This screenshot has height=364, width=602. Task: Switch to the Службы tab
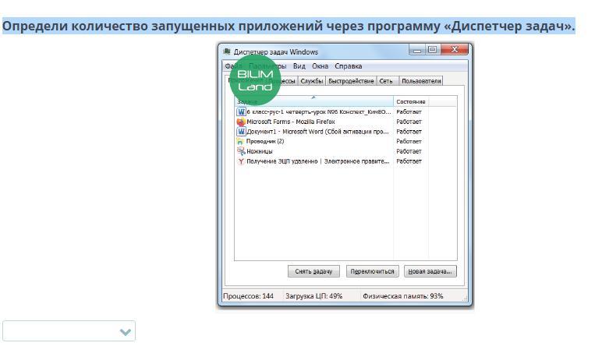pyautogui.click(x=311, y=81)
